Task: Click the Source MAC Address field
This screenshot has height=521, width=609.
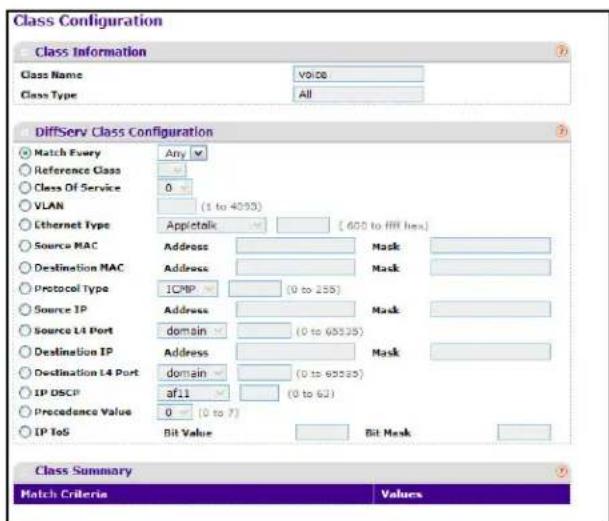Action: coord(295,246)
